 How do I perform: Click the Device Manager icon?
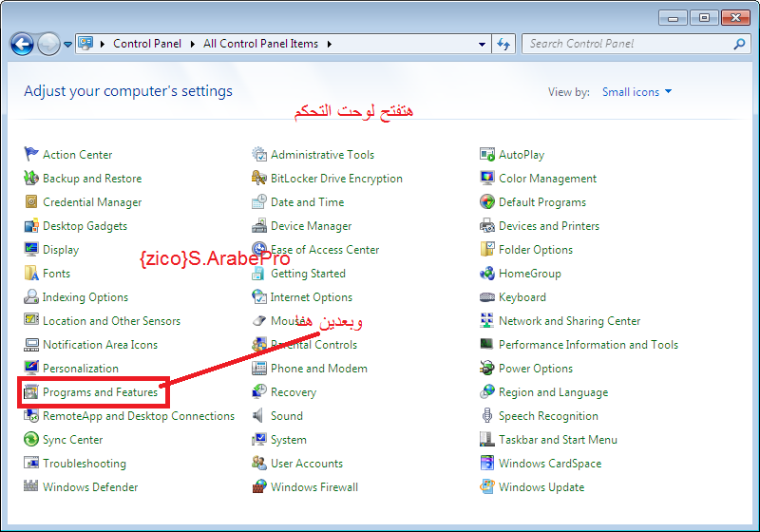259,225
